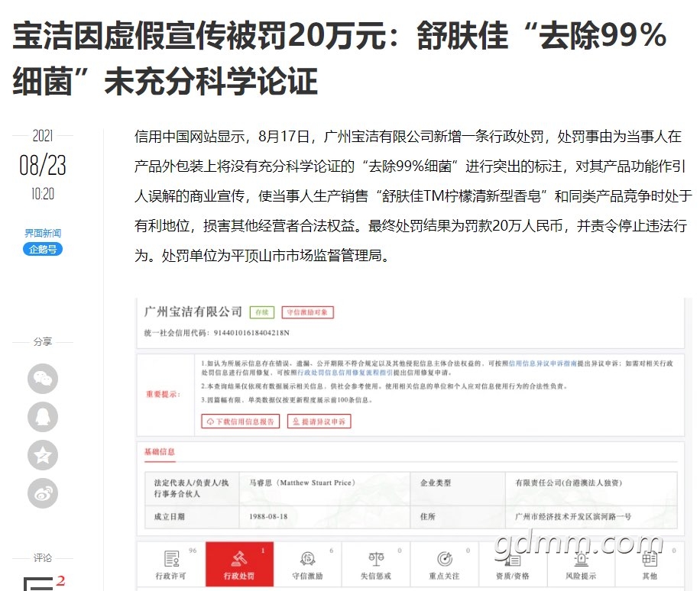Open the 其他 tab

(650, 564)
